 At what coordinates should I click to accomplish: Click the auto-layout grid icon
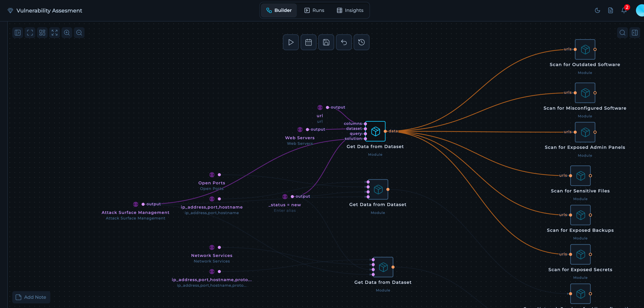(x=42, y=33)
